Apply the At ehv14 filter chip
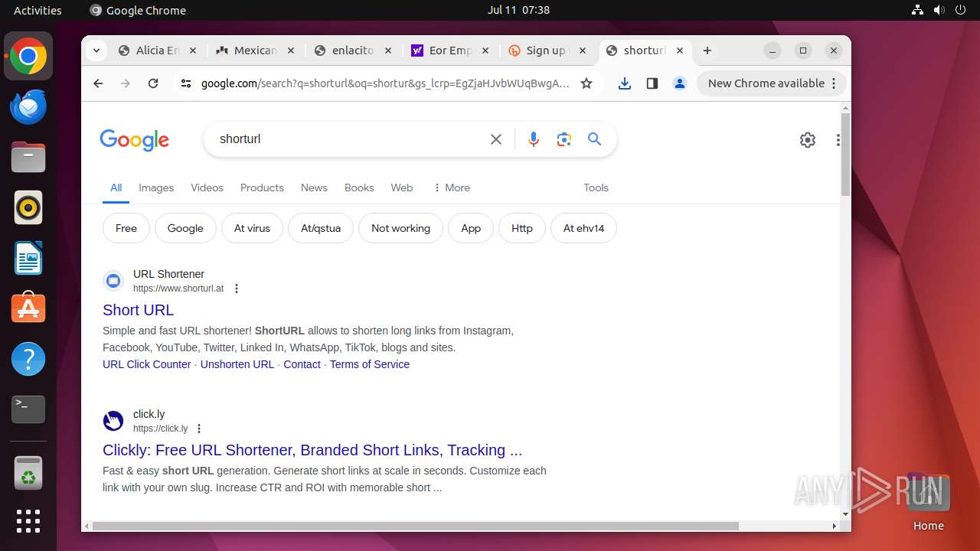This screenshot has width=980, height=551. (x=583, y=228)
